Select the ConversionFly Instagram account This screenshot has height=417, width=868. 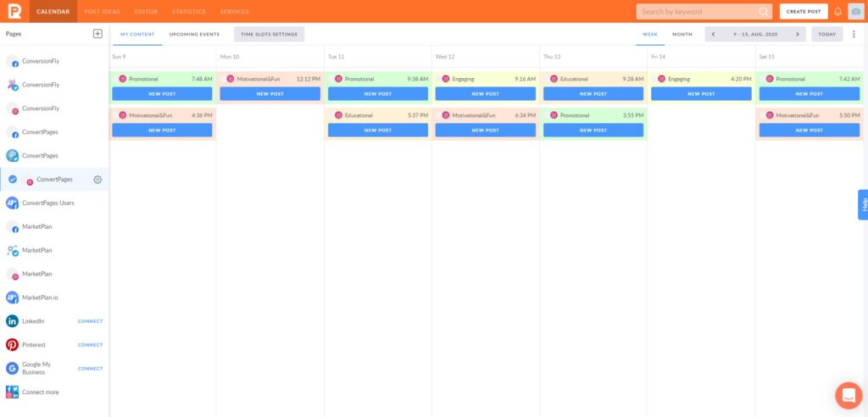tap(54, 108)
